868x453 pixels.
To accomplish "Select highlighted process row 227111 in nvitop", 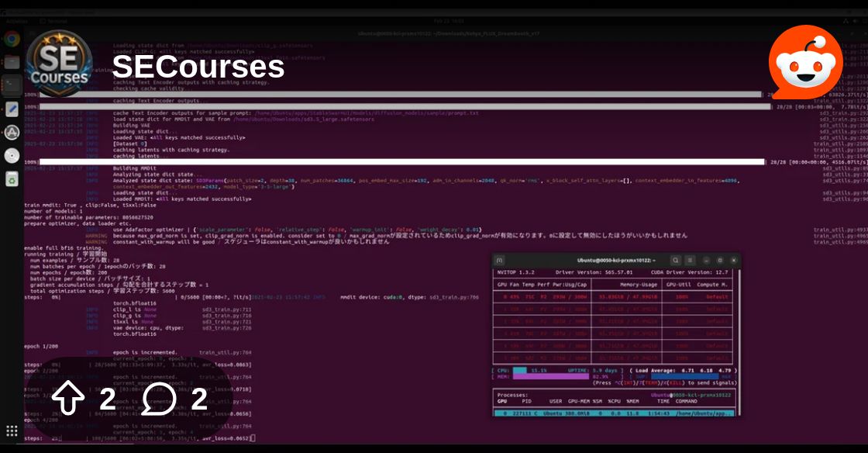I will point(616,413).
